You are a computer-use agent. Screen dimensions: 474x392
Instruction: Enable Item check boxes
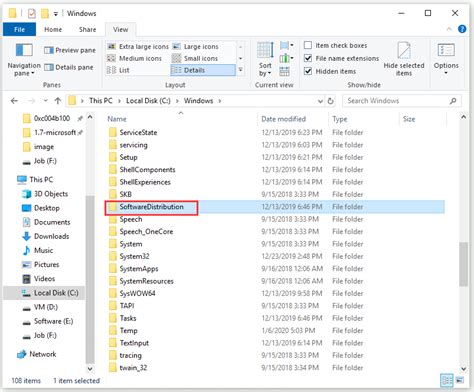[335, 45]
